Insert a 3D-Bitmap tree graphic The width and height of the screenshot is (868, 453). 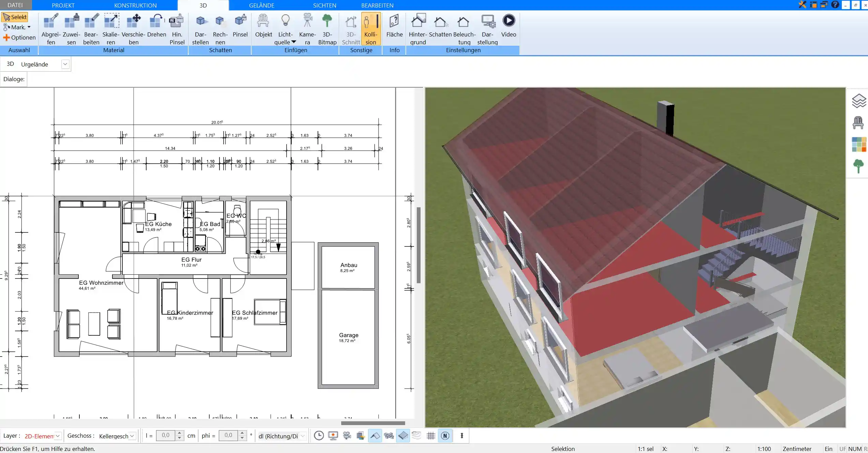(x=327, y=29)
